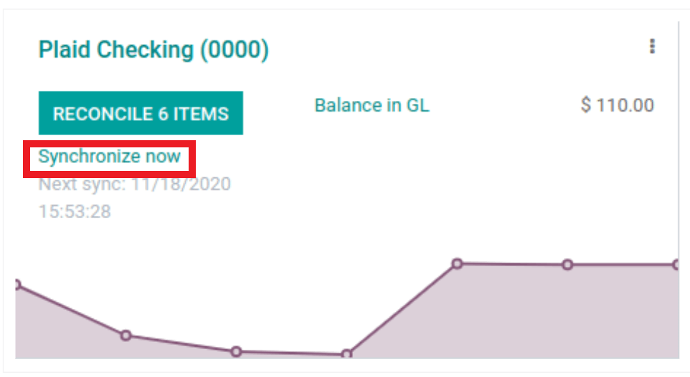Viewport: 690px width, 377px height.
Task: Click the Next sync 11/18/2020 date text
Action: 135,184
